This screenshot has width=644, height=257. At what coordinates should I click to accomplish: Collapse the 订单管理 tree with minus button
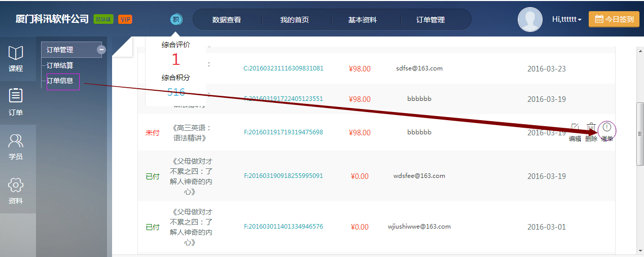click(101, 50)
